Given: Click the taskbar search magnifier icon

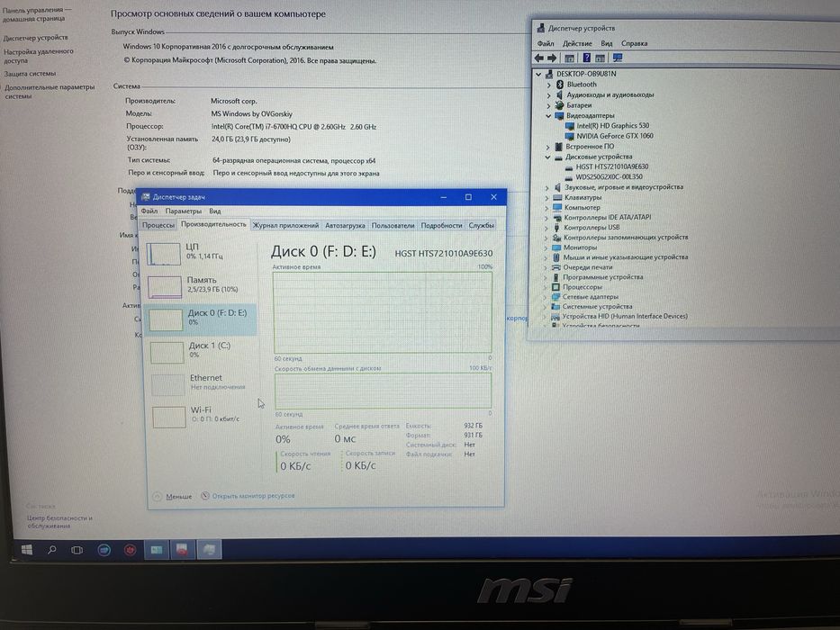Looking at the screenshot, I should (x=52, y=550).
